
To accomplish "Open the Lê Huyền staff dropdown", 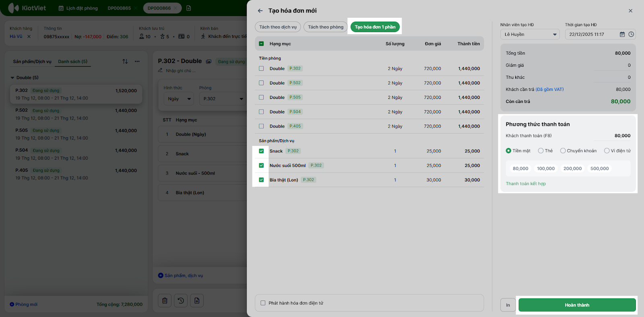I will coord(530,35).
